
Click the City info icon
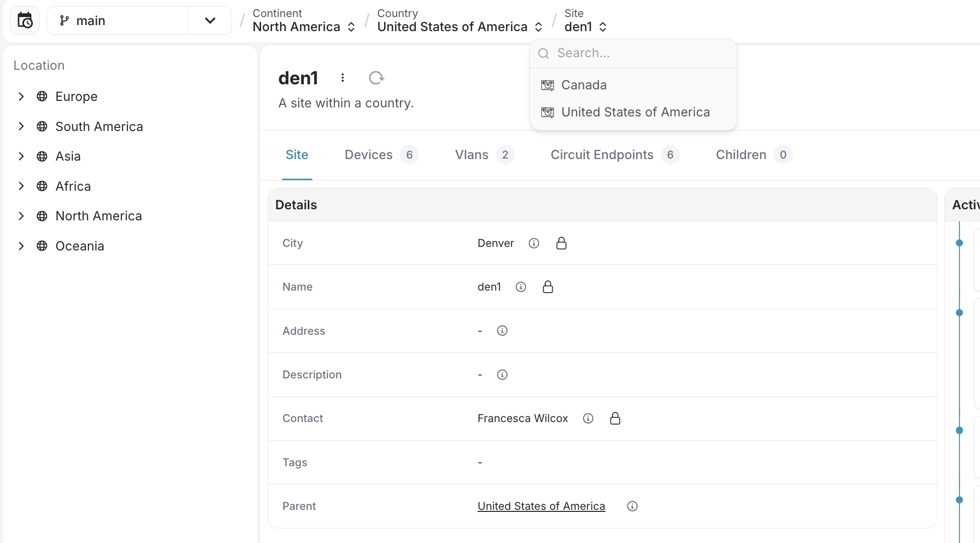534,243
